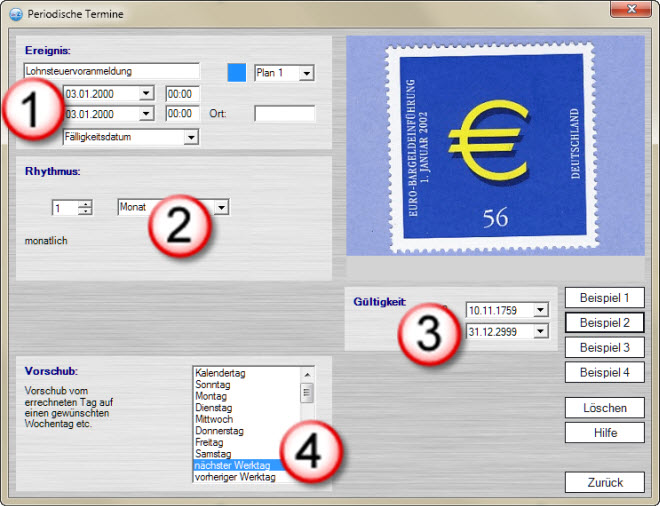Click the blue color swatch next to event name
This screenshot has height=506, width=660.
coord(236,73)
